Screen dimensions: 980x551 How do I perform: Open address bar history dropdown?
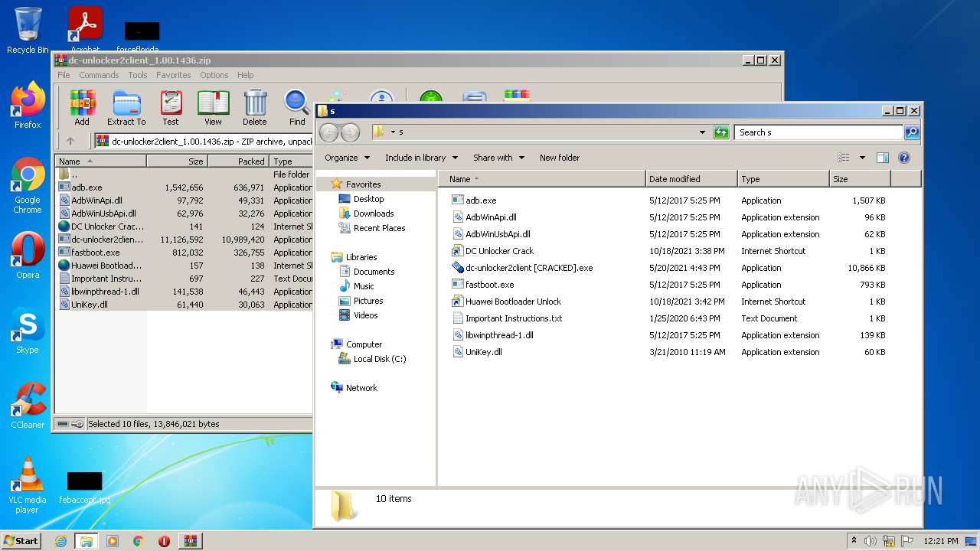(702, 132)
